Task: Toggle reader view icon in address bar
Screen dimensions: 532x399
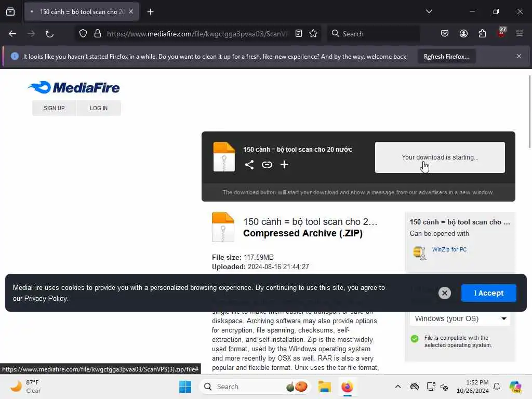Action: (x=299, y=33)
